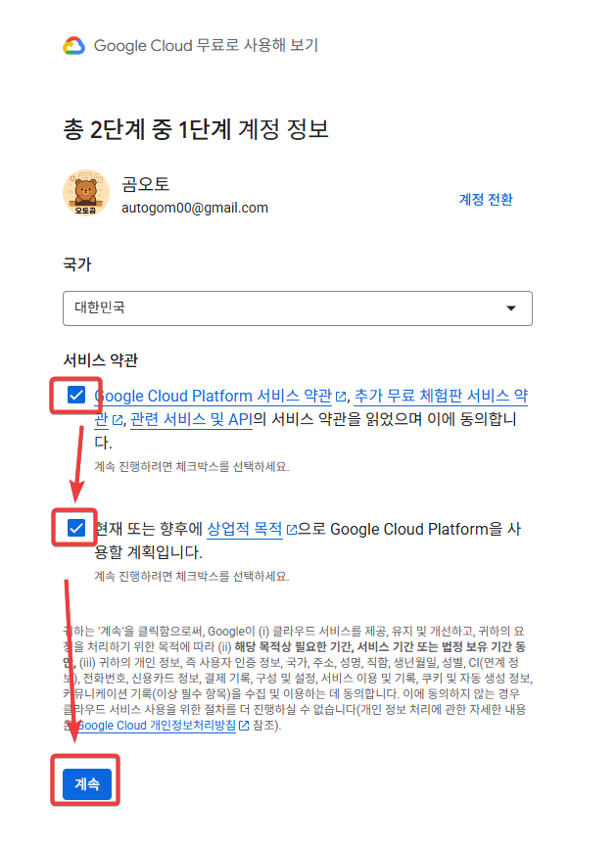Toggle the 서비스 약관 agreement checkbox

pyautogui.click(x=76, y=396)
